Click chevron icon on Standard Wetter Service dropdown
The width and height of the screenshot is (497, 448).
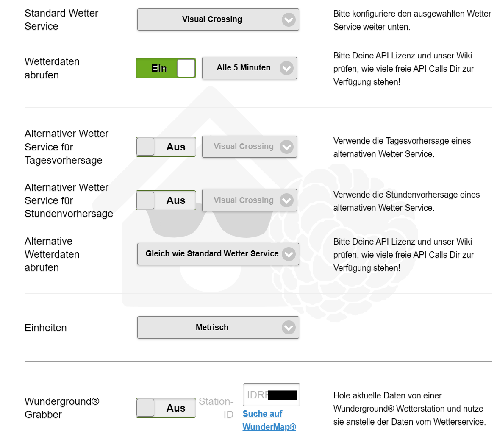coord(289,19)
